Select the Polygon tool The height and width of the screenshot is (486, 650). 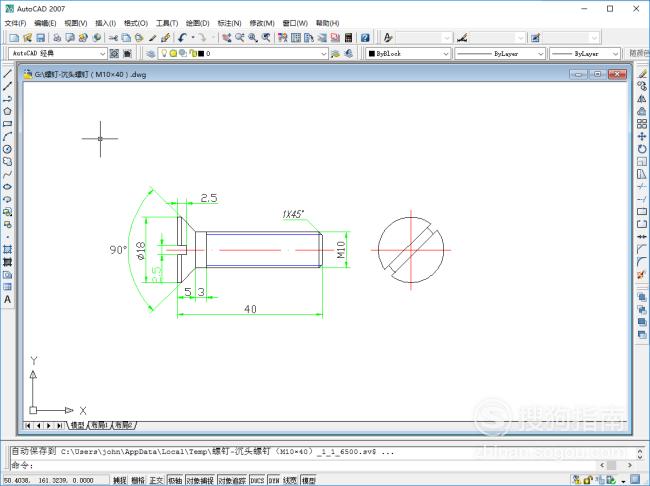point(7,111)
